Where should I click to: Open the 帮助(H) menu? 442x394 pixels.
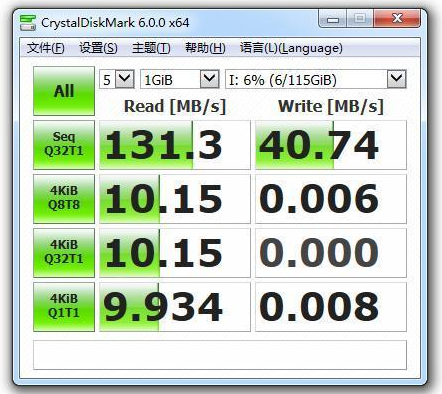pos(205,48)
